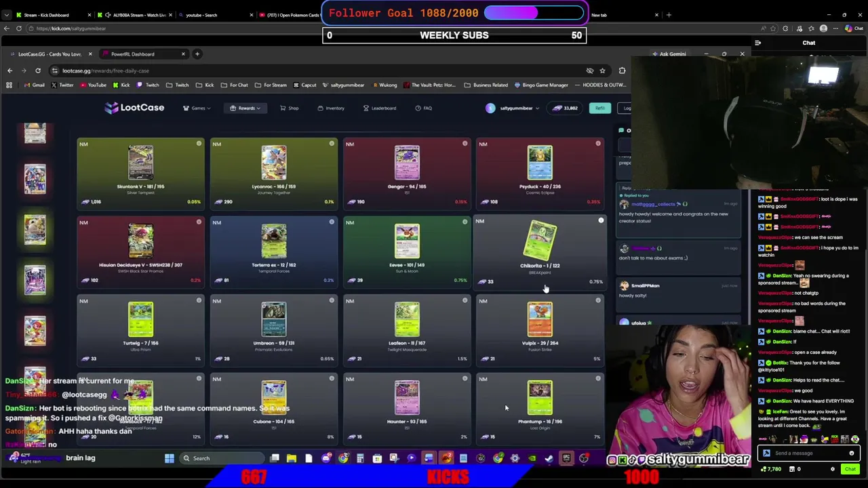Click the Ask Gemini button
Image resolution: width=868 pixels, height=488 pixels.
point(669,54)
